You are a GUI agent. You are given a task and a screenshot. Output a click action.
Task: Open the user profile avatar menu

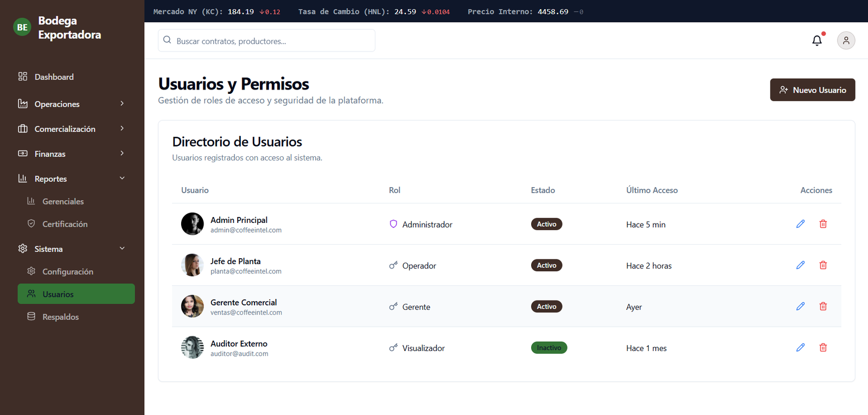click(846, 41)
